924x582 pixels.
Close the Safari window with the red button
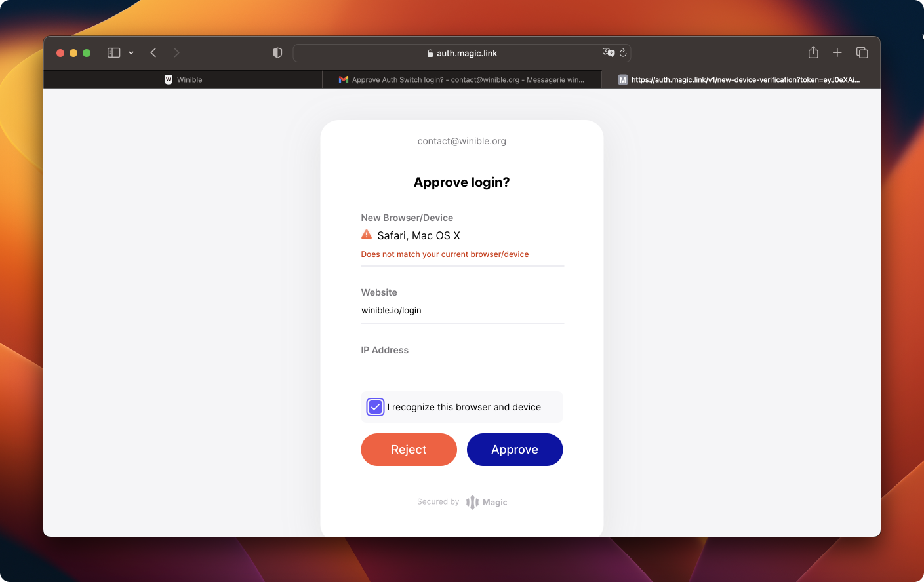click(60, 53)
